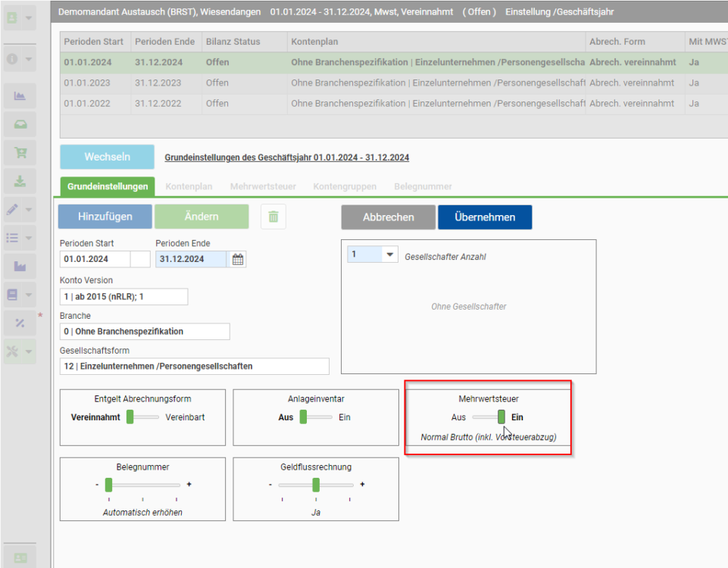Select the pencil edit sidebar icon
This screenshot has width=728, height=568.
point(13,210)
